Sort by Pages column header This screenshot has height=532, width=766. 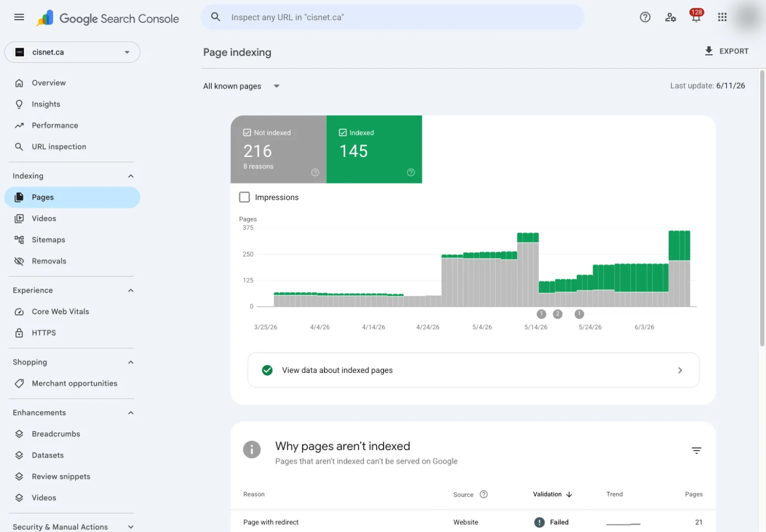click(x=694, y=494)
